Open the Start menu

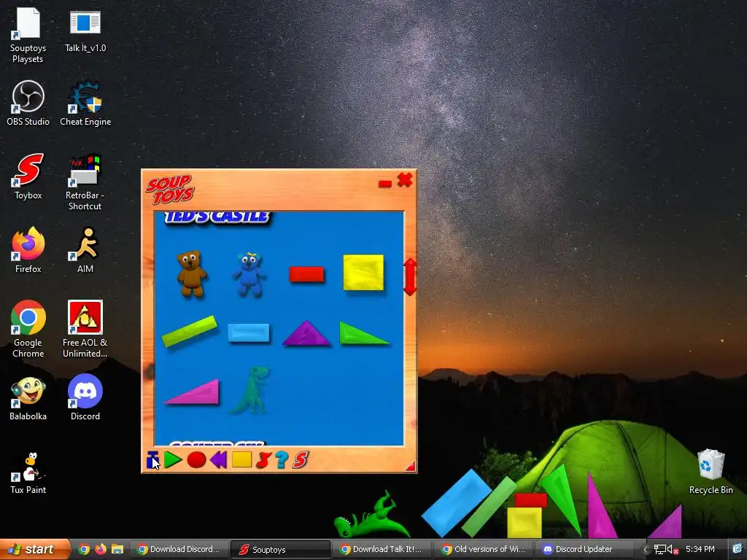pos(34,549)
